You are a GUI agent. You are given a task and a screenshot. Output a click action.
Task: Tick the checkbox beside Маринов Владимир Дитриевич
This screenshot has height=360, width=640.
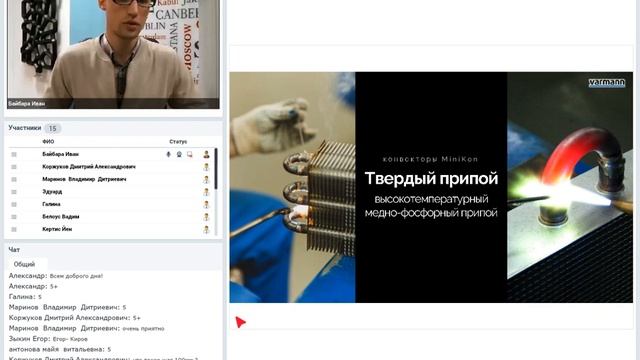point(14,180)
